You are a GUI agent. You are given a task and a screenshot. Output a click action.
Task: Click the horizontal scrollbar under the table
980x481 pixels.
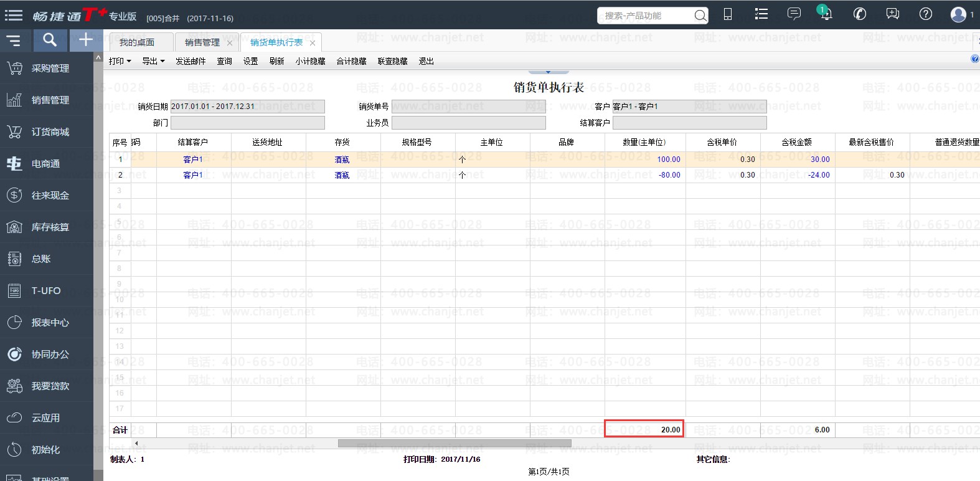coord(455,444)
